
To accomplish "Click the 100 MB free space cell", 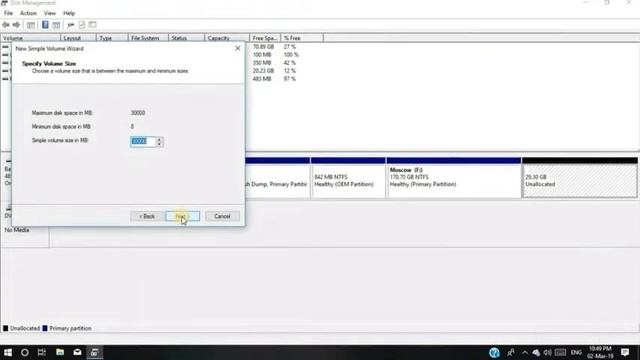I will coord(262,55).
